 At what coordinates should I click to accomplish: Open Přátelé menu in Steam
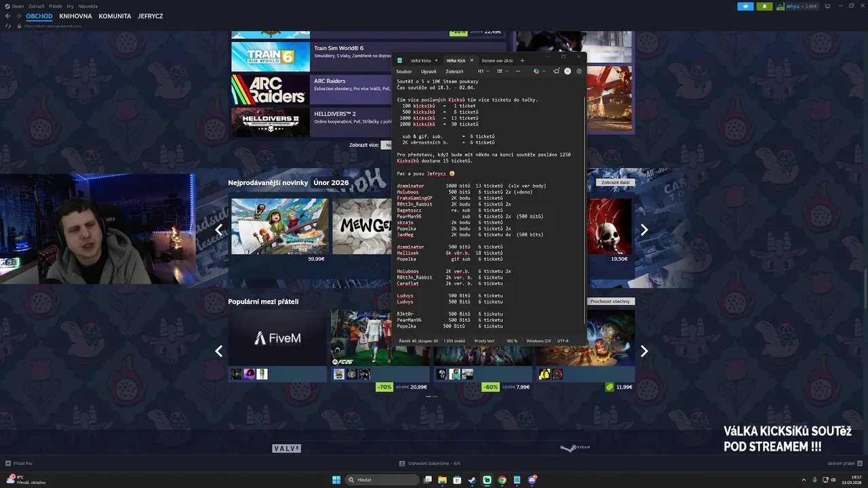[x=55, y=6]
